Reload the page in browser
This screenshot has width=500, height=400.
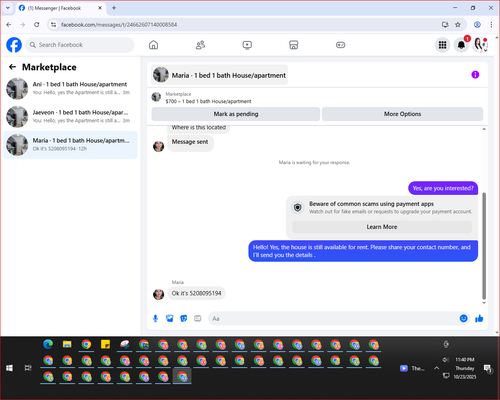pyautogui.click(x=37, y=25)
